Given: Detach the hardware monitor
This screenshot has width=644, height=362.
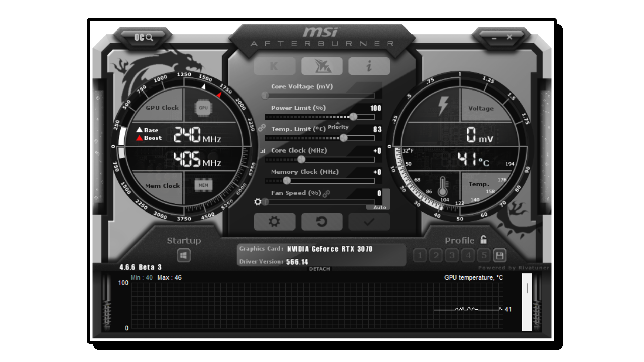Looking at the screenshot, I should click(319, 269).
